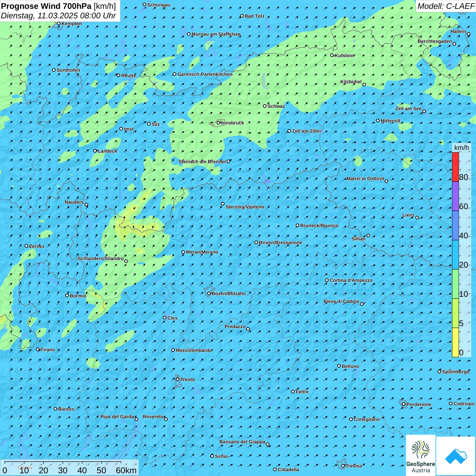Click the 'Predazzo' town label
The image size is (476, 476).
(x=235, y=326)
